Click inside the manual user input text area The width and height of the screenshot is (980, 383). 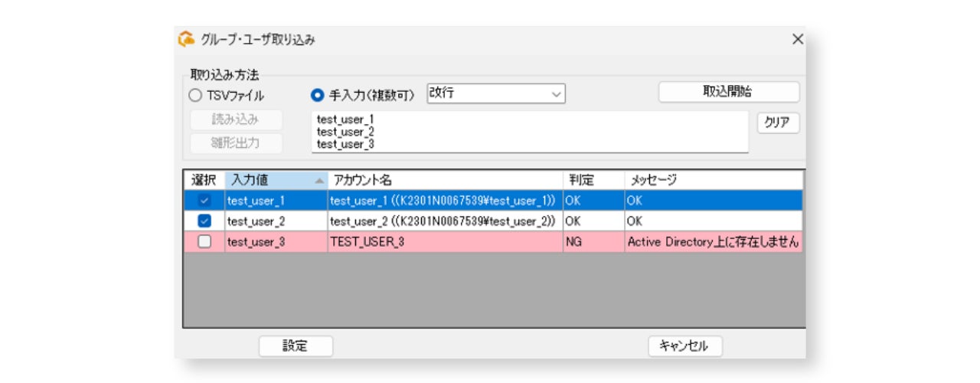click(x=530, y=132)
